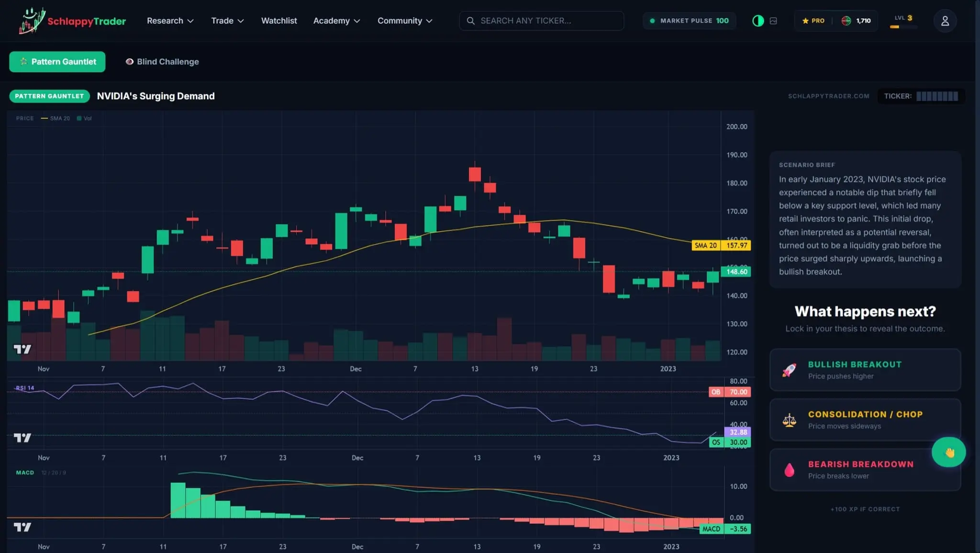The height and width of the screenshot is (553, 980).
Task: Click the MACD -3.56 value tag
Action: click(x=725, y=529)
